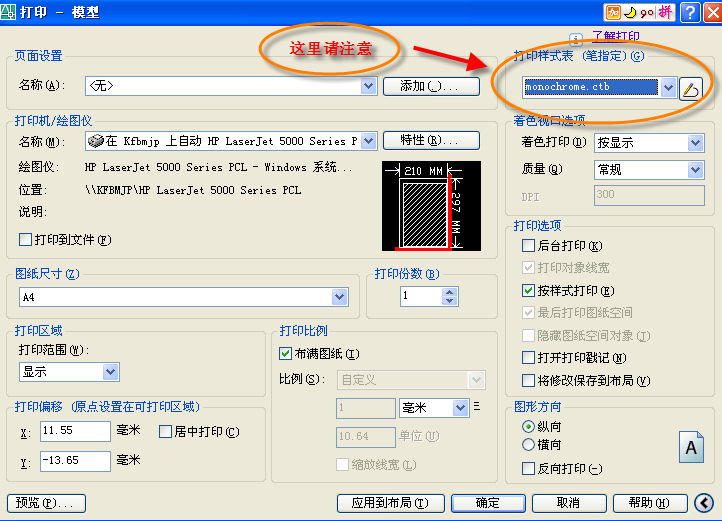Screen dimensions: 722x521
Task: Enable 居中打印 checkbox
Action: [165, 432]
